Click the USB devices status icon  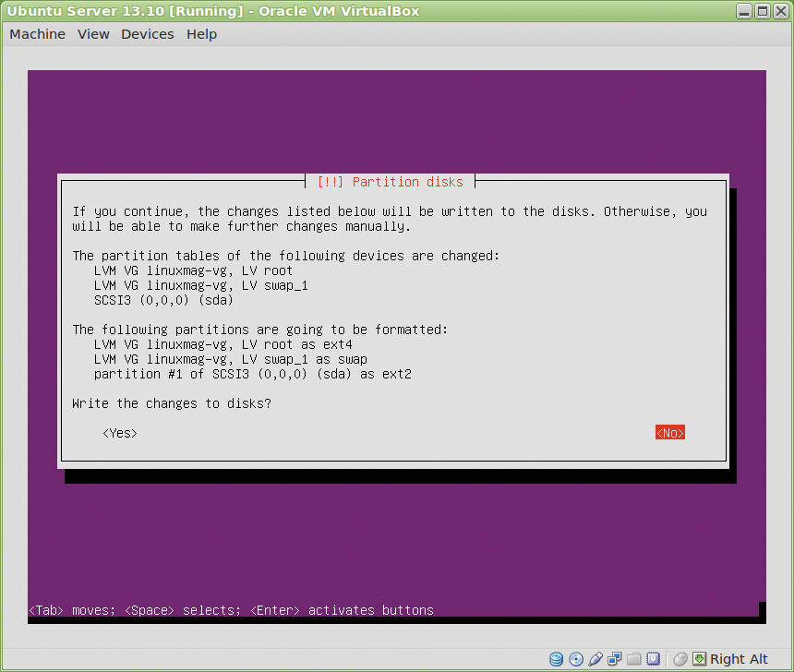click(x=595, y=659)
